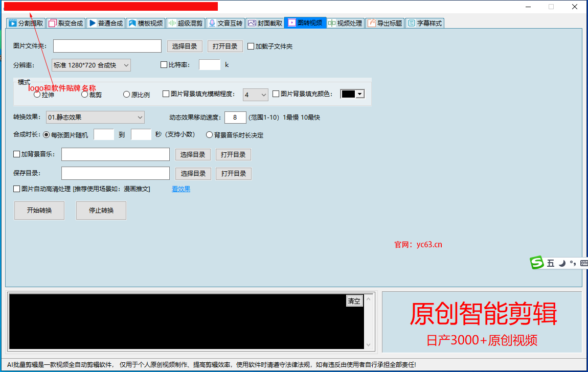This screenshot has height=372, width=588.
Task: Select the 图转视频 tab
Action: tap(305, 22)
